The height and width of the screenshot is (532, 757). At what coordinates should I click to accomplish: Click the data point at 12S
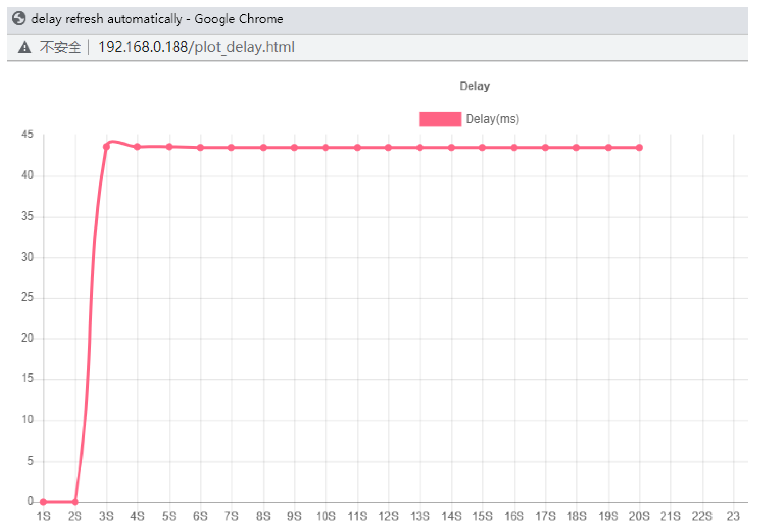388,148
